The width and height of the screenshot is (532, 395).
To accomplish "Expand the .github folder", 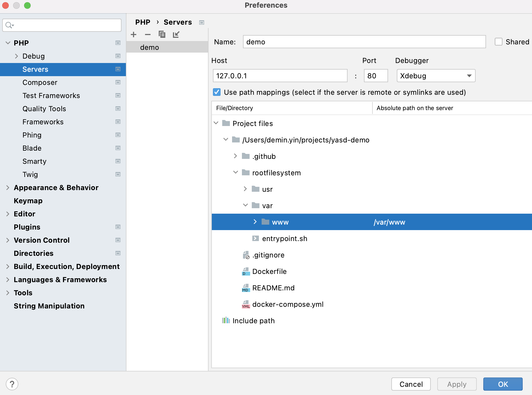I will click(235, 156).
